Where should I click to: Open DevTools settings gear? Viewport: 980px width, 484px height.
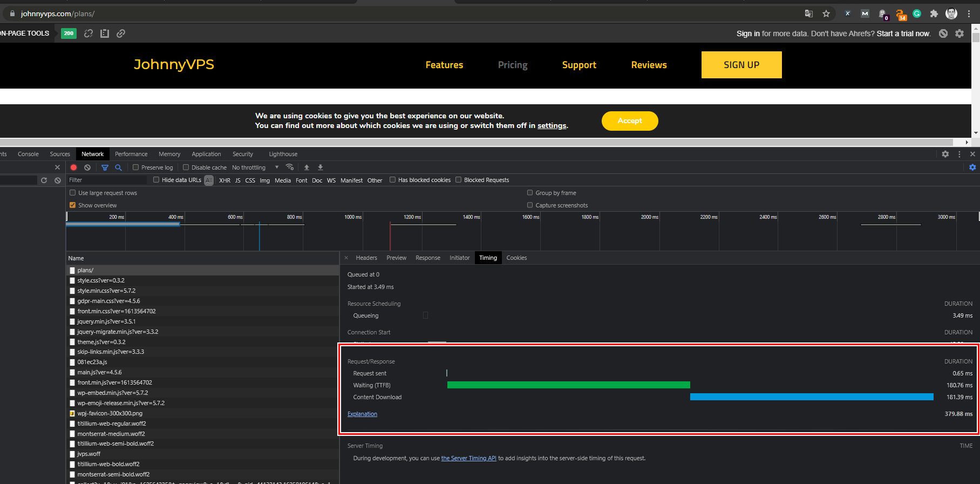point(945,154)
